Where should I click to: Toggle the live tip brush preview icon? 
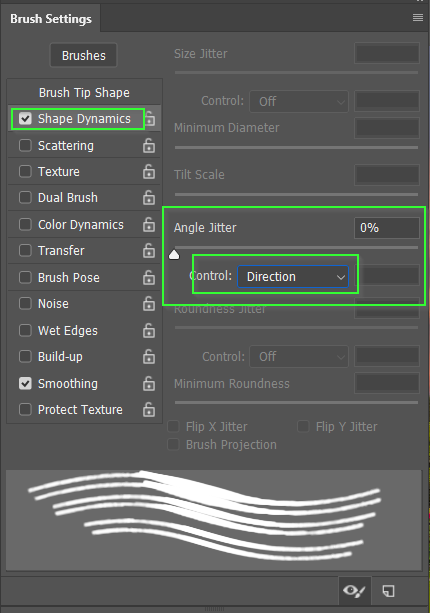click(354, 591)
